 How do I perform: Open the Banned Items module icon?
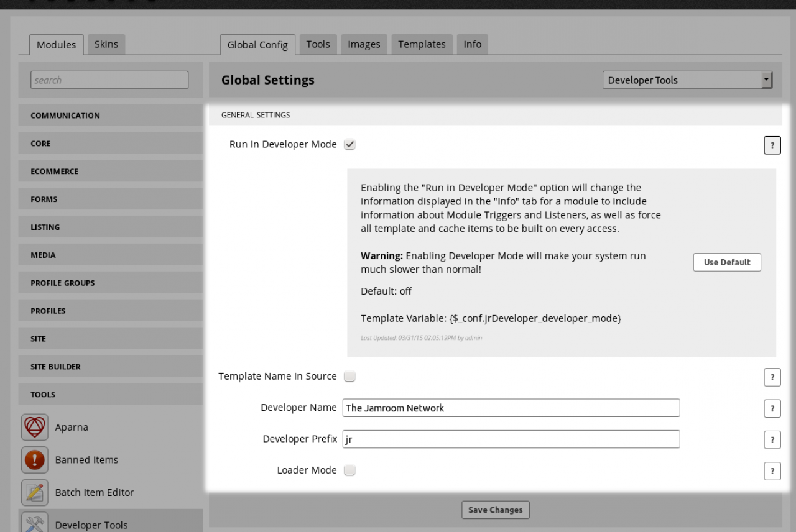(35, 460)
